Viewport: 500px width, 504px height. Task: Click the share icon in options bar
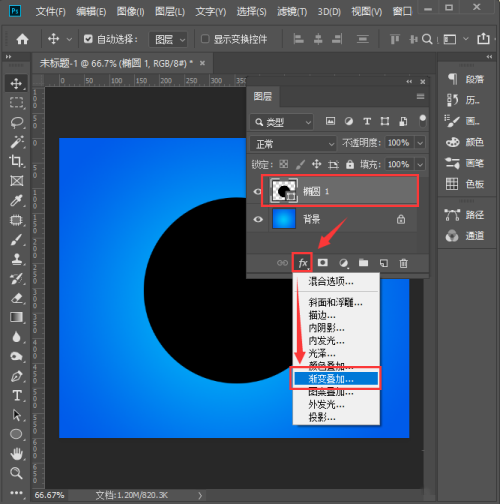coord(483,39)
